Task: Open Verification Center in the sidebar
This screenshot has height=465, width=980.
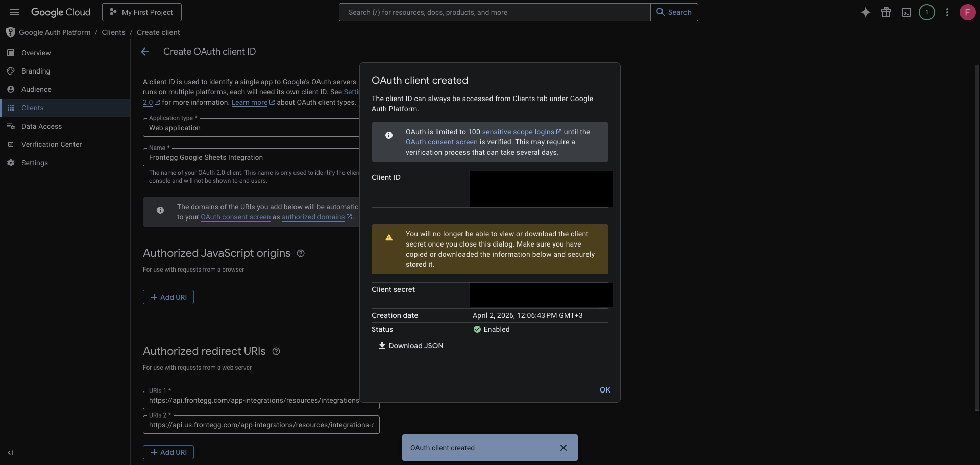Action: [x=65, y=144]
